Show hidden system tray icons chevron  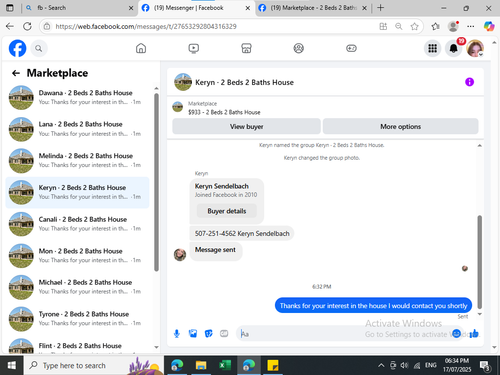pyautogui.click(x=381, y=366)
